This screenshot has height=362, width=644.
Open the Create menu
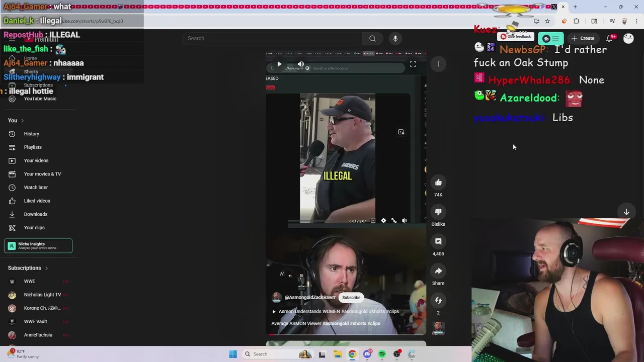click(583, 38)
